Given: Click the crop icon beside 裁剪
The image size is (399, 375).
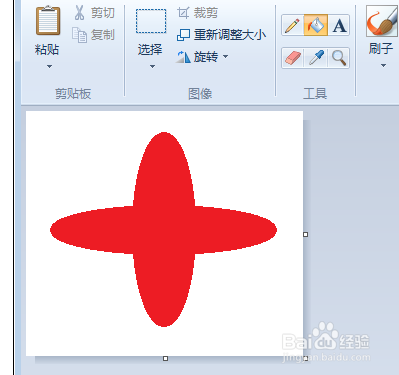Looking at the screenshot, I should click(183, 13).
